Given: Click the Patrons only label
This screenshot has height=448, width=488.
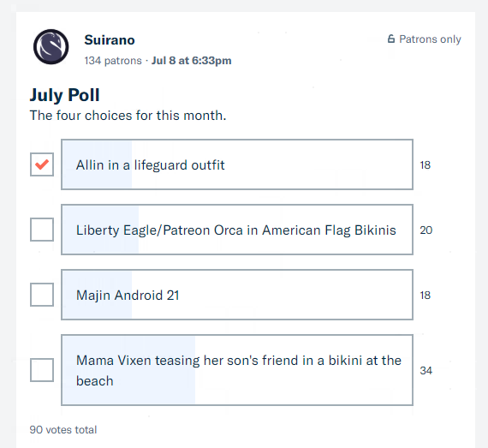Looking at the screenshot, I should tap(430, 39).
